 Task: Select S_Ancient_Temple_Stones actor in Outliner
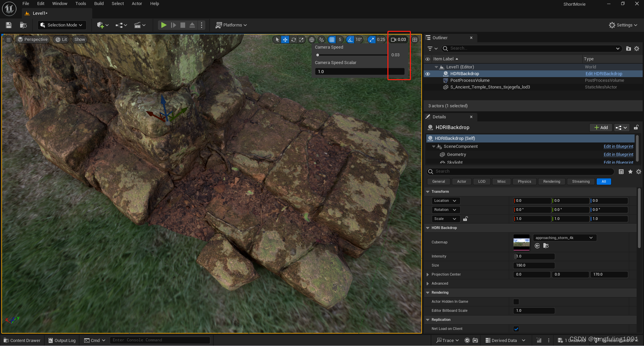click(x=490, y=87)
